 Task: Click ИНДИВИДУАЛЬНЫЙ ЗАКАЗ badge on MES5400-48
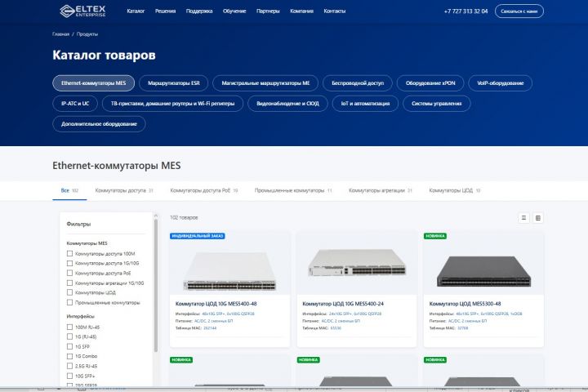point(198,236)
